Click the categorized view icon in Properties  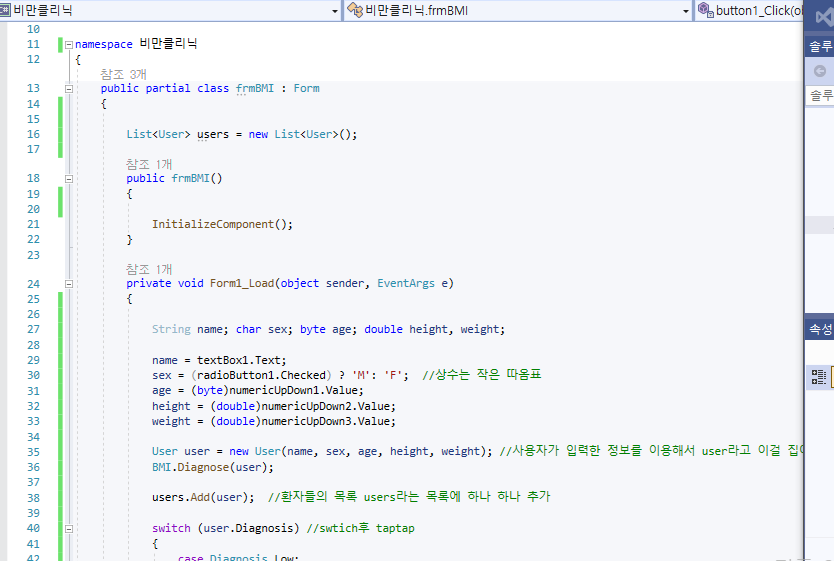819,377
